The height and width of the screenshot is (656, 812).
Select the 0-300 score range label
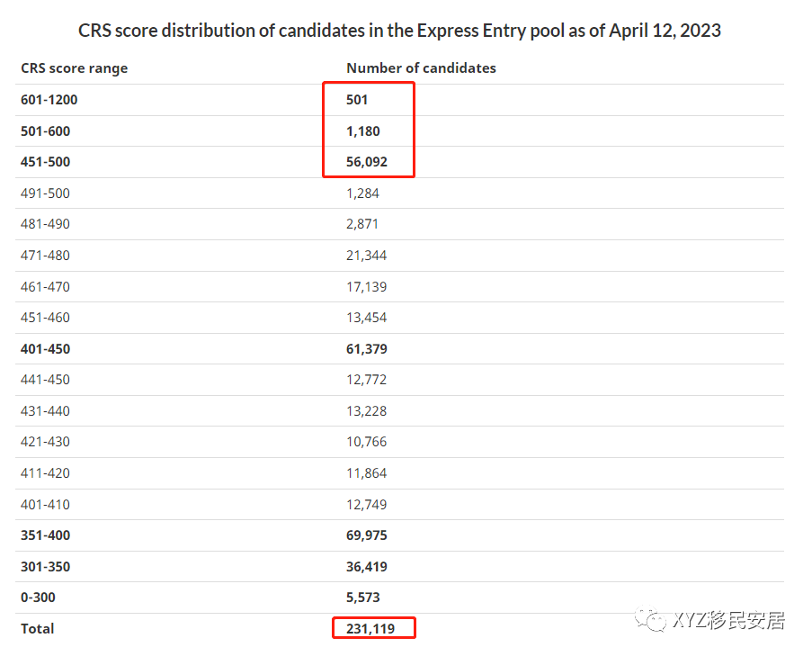coord(38,598)
